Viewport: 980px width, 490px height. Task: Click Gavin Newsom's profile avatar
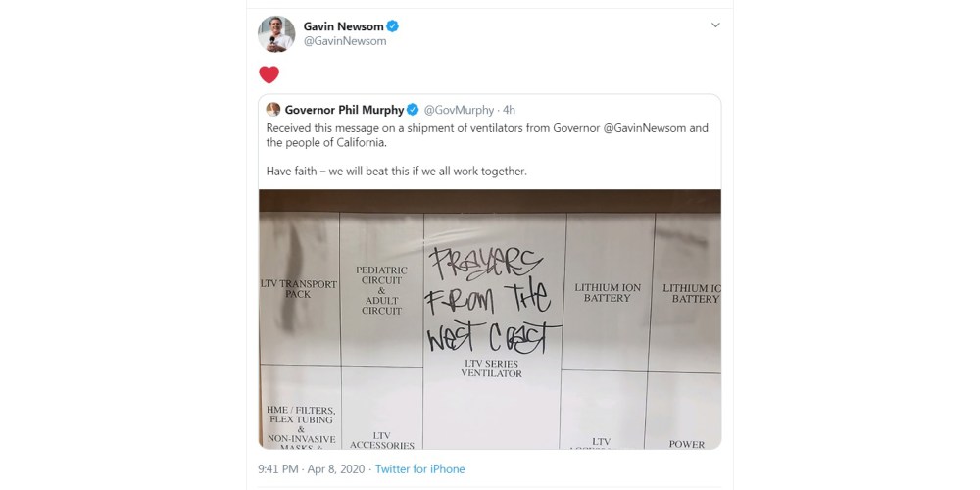pos(276,34)
